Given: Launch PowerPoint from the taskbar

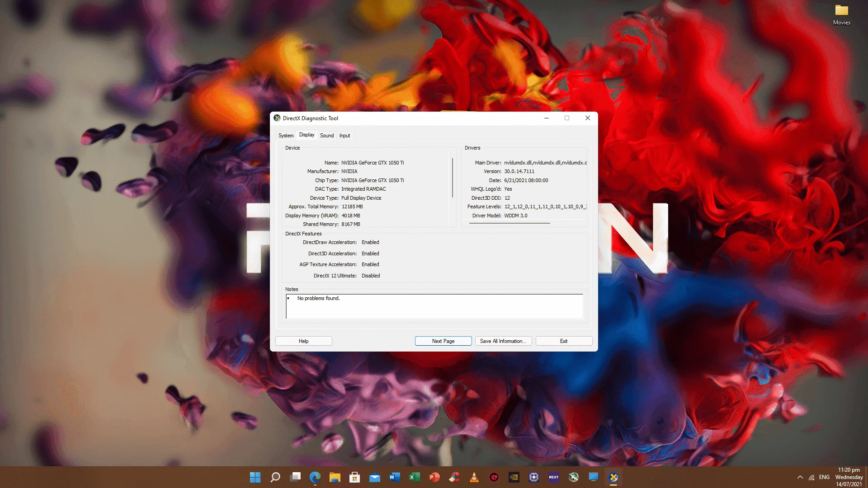Looking at the screenshot, I should point(434,477).
